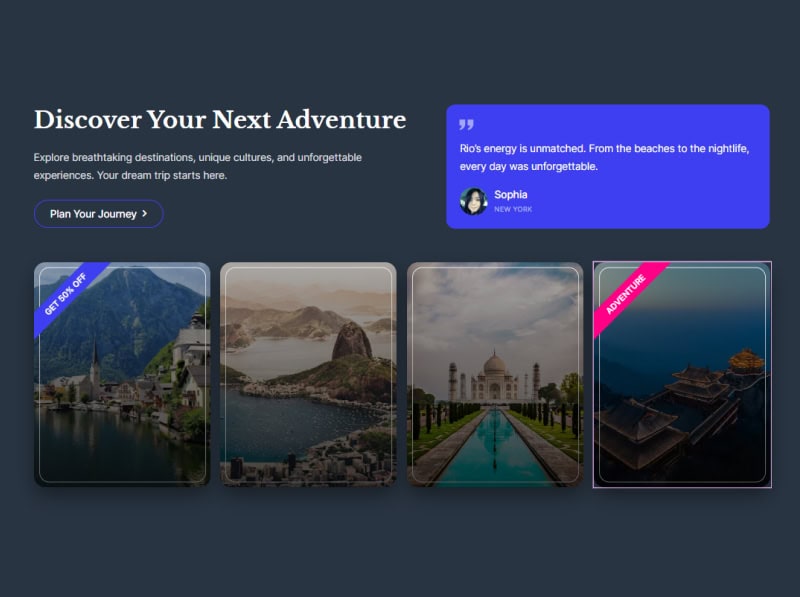Click the NEW YORK location text
Viewport: 800px width, 597px height.
[513, 209]
